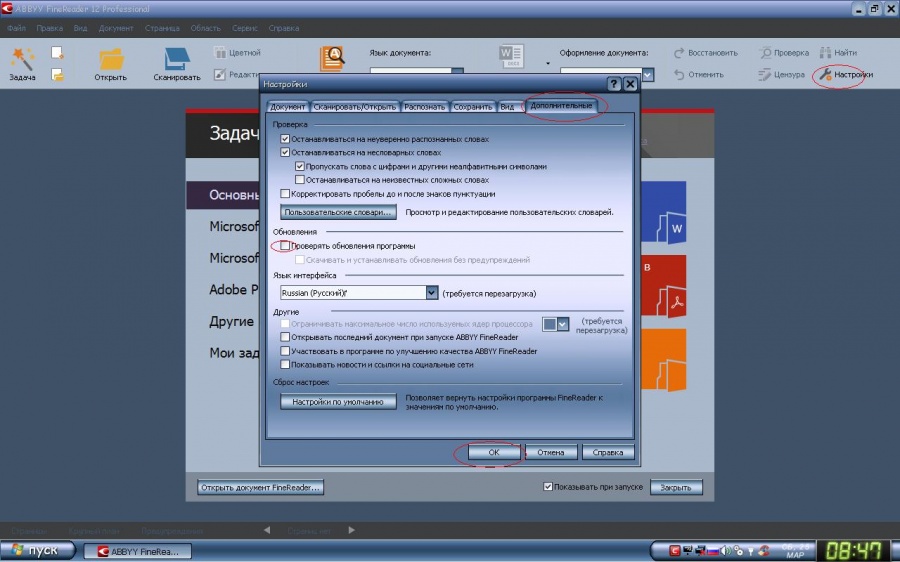Viewport: 900px width, 562px height.
Task: Click the CCleaner tray icon
Action: coord(763,551)
